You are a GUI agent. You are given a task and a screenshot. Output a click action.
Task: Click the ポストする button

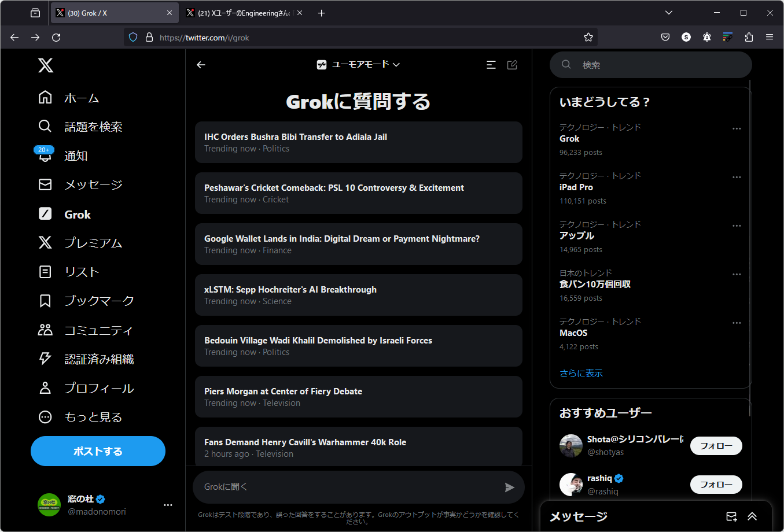pos(97,451)
